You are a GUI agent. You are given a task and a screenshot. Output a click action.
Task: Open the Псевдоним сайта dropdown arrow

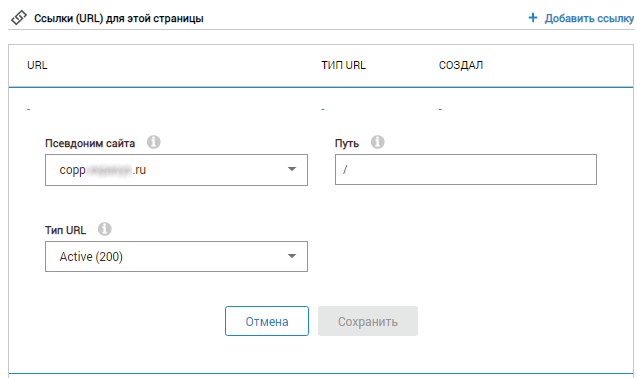tap(292, 169)
